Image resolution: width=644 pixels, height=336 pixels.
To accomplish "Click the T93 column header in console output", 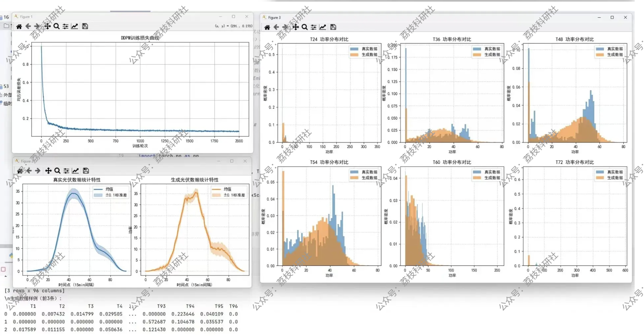I will [161, 306].
